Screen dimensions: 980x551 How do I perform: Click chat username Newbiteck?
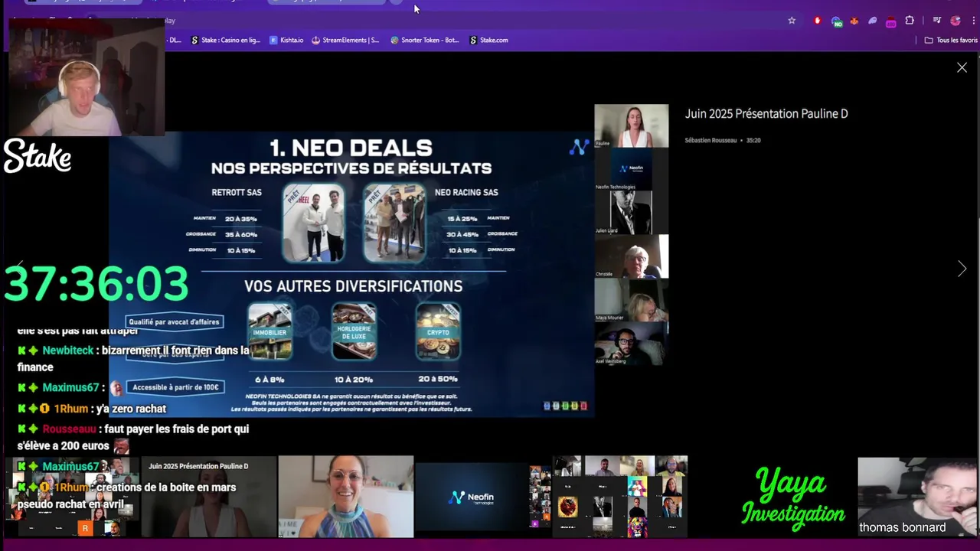click(68, 350)
